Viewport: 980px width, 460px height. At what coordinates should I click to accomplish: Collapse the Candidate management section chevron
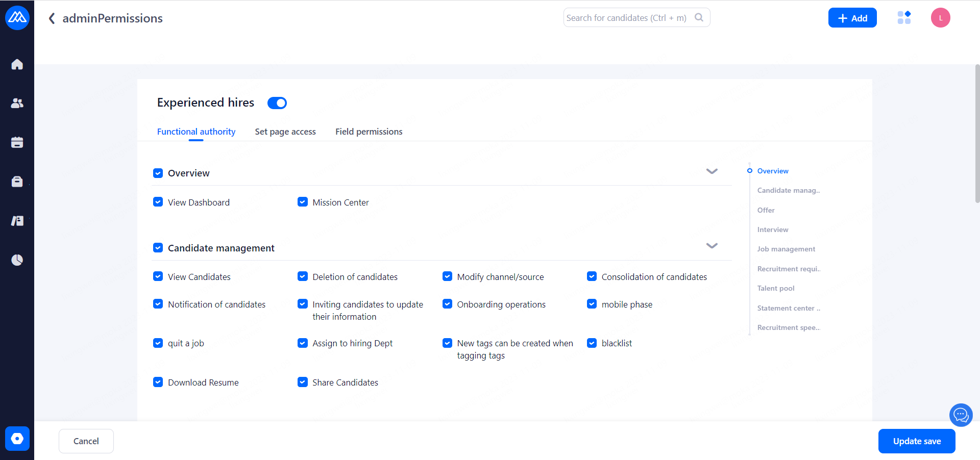[x=712, y=246]
